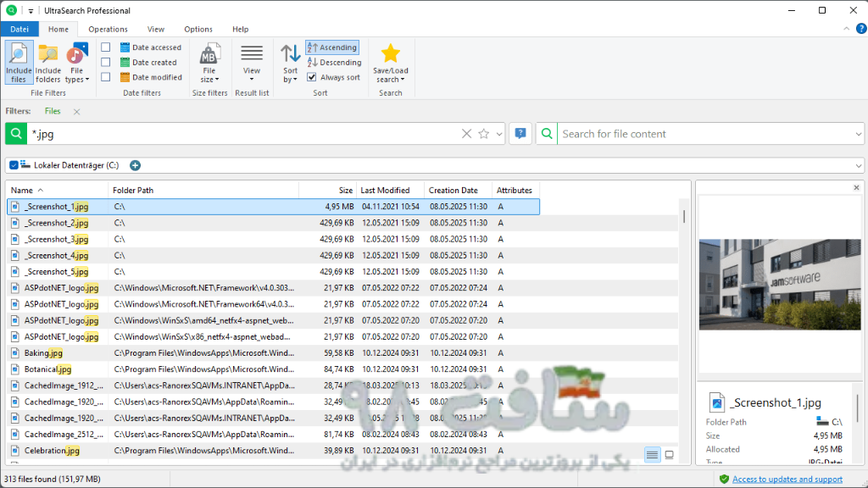
Task: Add search to favorites star
Action: coord(484,134)
